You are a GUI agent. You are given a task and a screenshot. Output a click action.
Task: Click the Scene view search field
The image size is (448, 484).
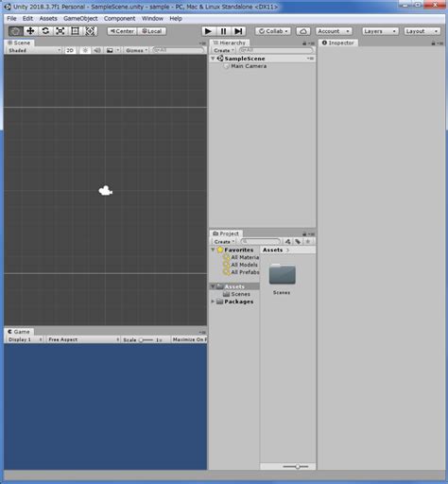[x=179, y=50]
